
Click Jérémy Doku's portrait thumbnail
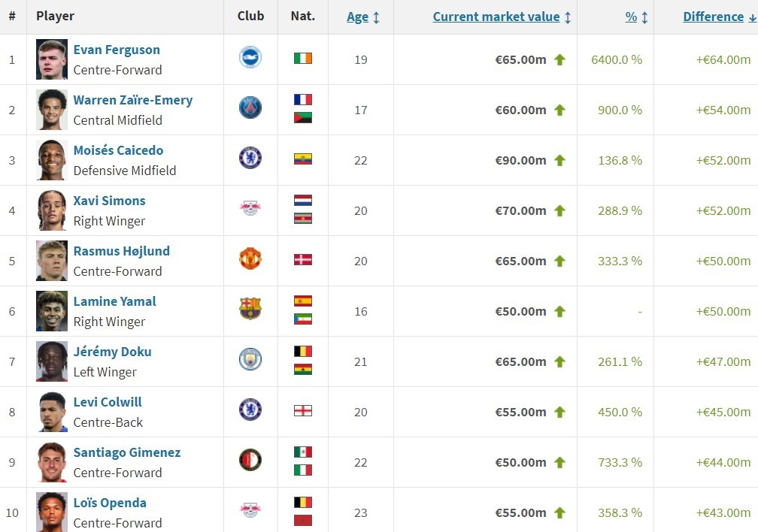52,361
